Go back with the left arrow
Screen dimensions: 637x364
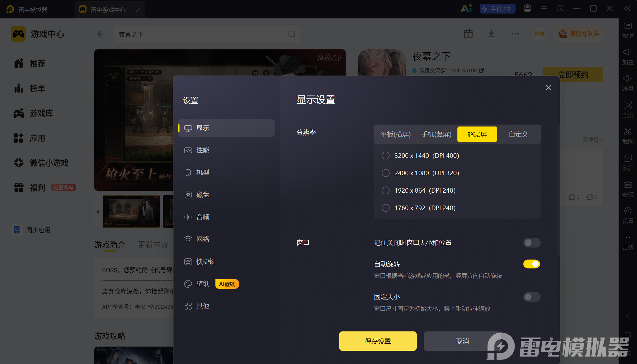pos(101,34)
